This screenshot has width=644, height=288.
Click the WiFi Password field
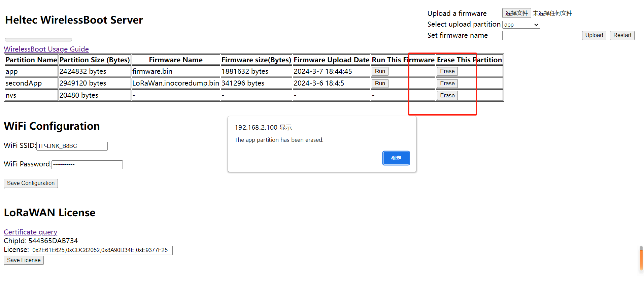pos(87,164)
